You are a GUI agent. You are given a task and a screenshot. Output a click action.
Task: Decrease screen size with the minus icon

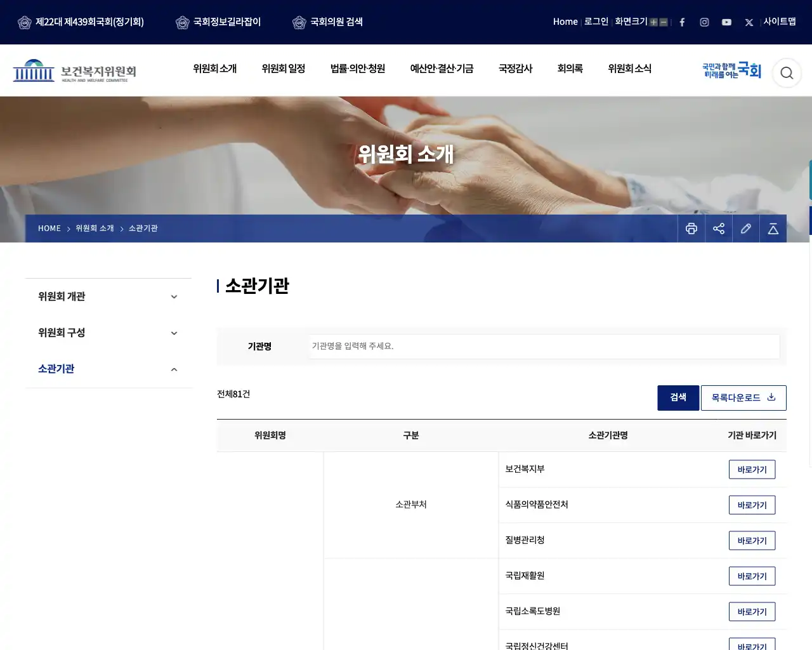pos(664,22)
